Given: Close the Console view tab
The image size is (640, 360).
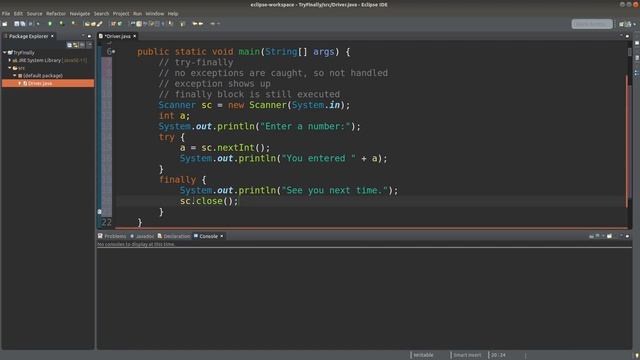Looking at the screenshot, I should (222, 236).
